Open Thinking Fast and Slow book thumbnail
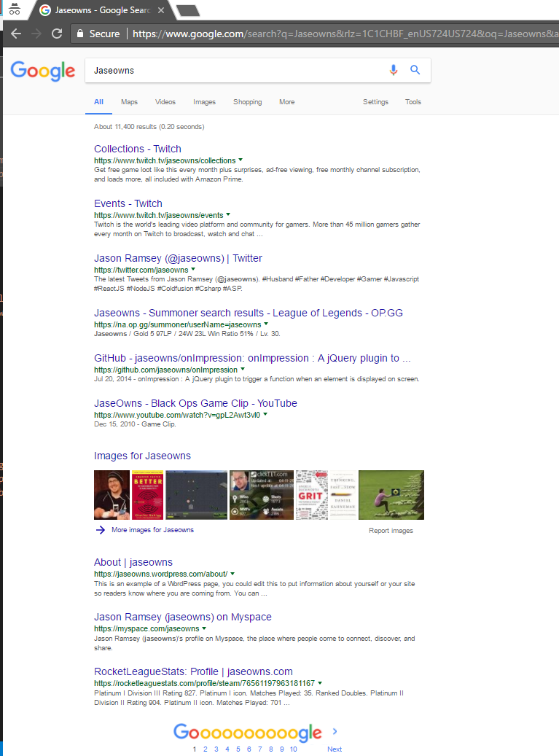The height and width of the screenshot is (756, 559). click(343, 495)
